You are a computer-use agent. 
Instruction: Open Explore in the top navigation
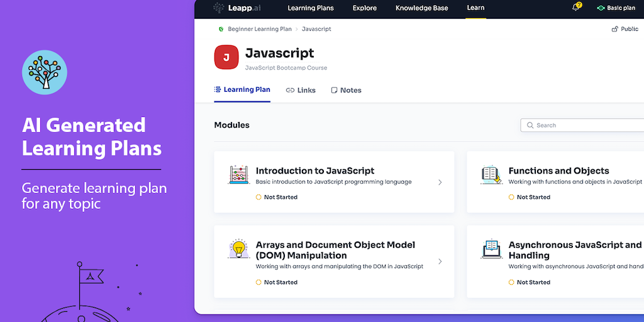(x=364, y=8)
